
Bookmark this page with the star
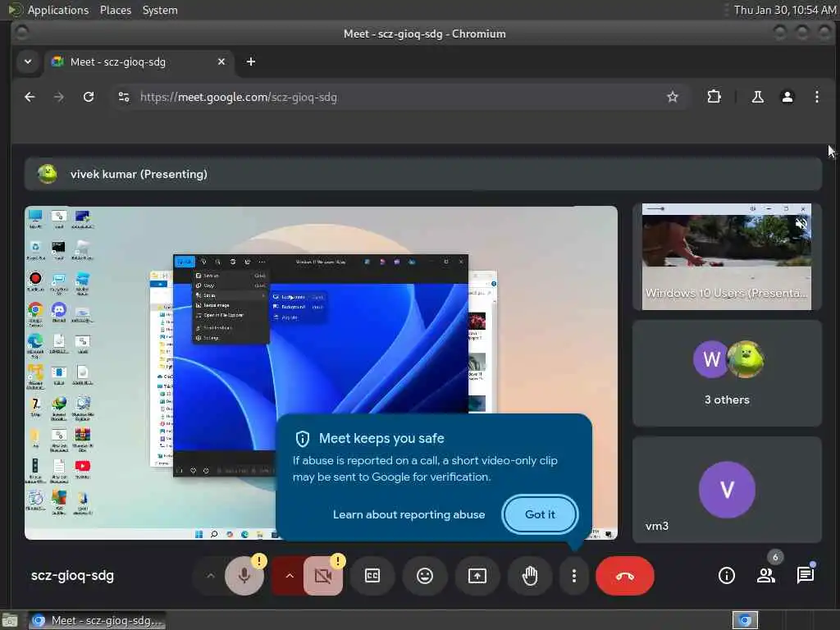coord(673,97)
